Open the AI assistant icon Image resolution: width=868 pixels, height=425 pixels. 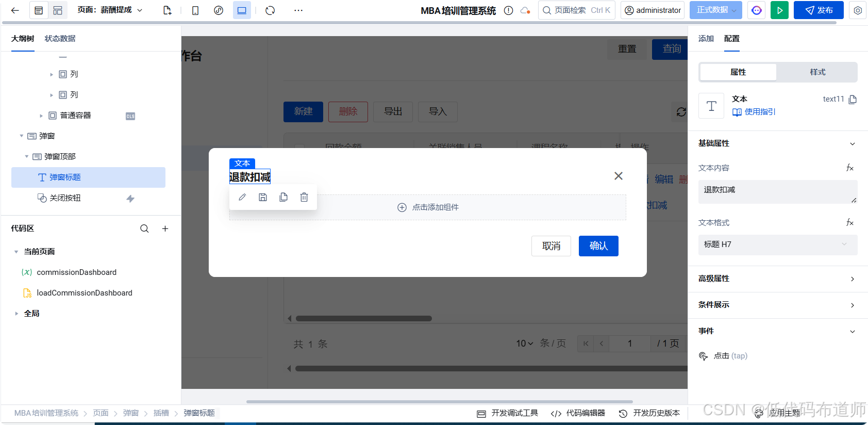coord(757,10)
